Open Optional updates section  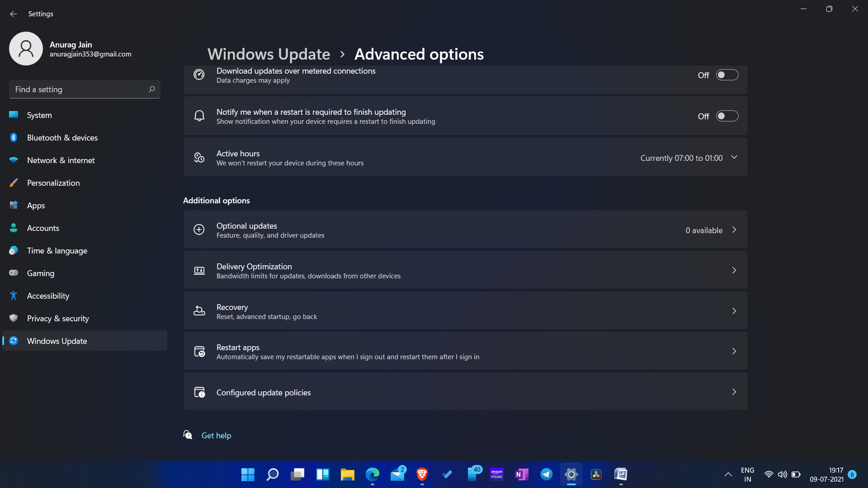coord(465,230)
